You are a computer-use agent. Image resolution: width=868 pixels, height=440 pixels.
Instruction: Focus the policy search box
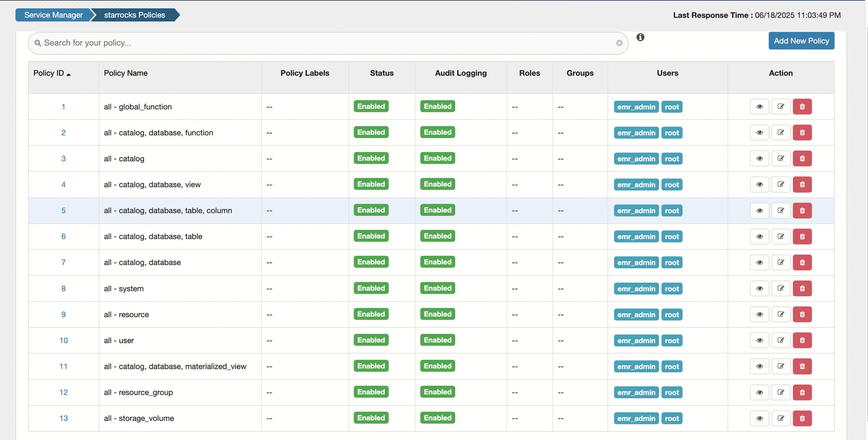[x=328, y=43]
